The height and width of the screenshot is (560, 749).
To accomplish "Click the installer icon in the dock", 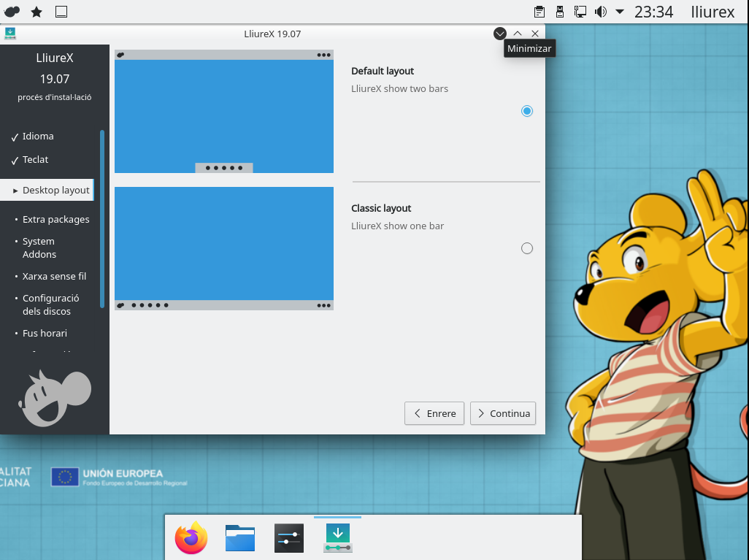I will point(338,537).
